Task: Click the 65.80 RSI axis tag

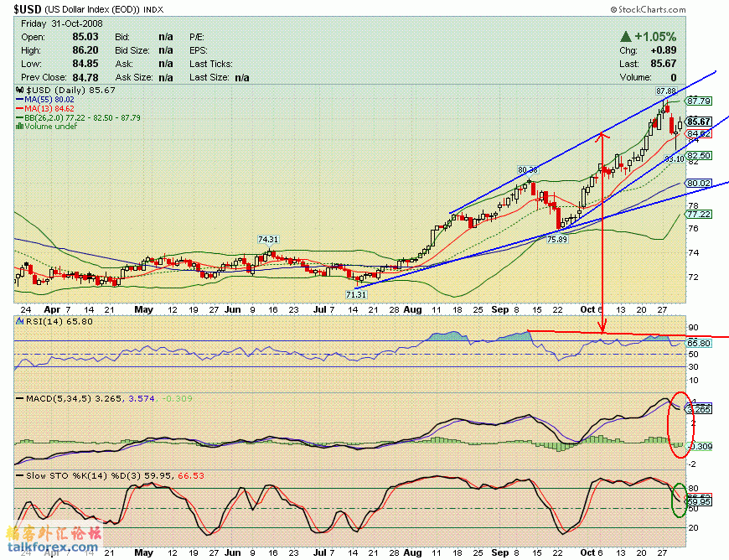Action: (x=699, y=343)
